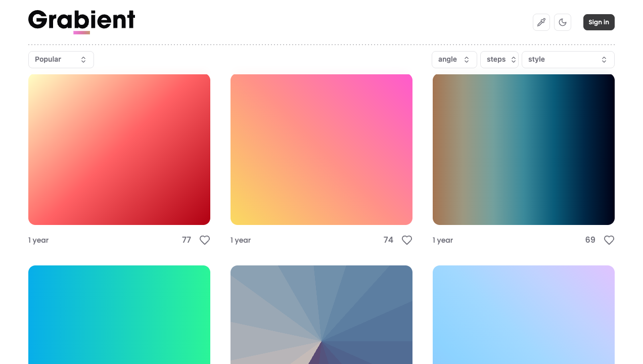Like the gradient with 69 likes
The width and height of the screenshot is (643, 364).
[609, 240]
